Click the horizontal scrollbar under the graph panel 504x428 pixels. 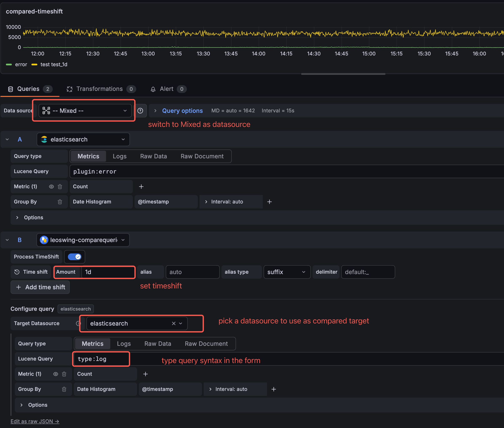point(343,74)
